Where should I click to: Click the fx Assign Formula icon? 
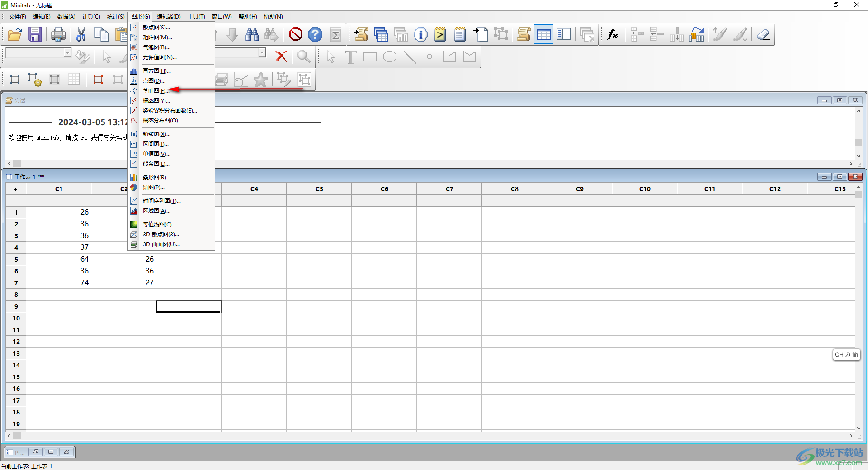click(x=613, y=34)
